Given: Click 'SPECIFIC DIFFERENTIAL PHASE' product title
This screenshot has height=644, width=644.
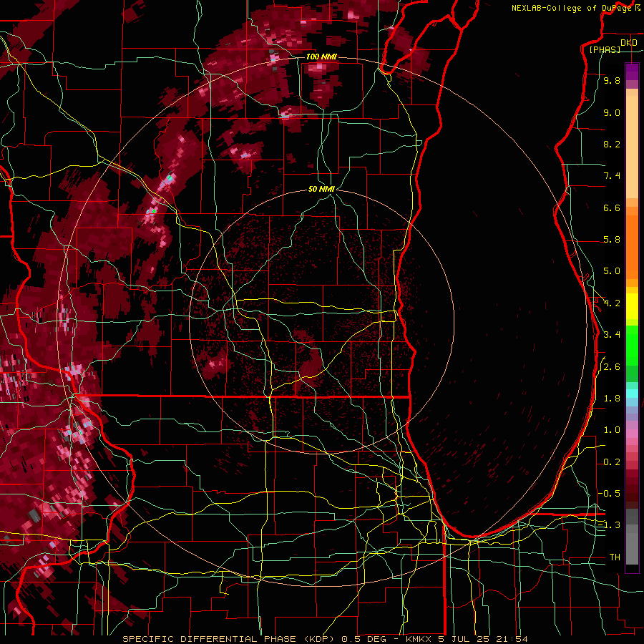Looking at the screenshot, I should pos(210,639).
